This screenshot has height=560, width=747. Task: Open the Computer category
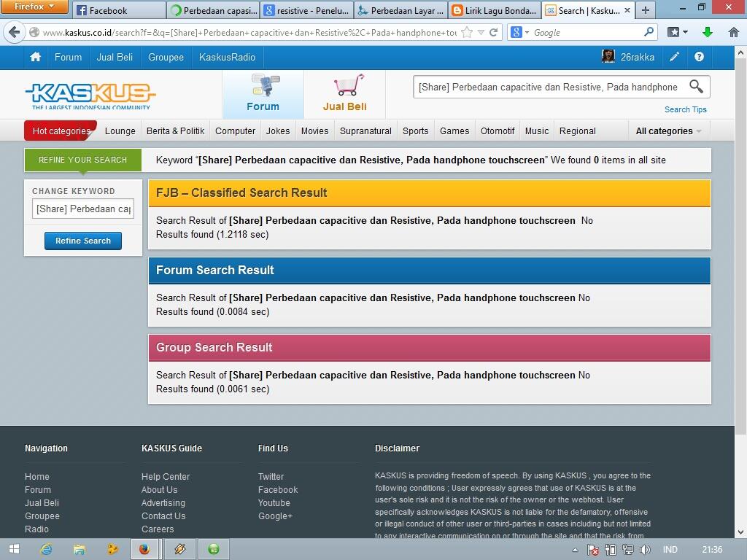[x=236, y=131]
